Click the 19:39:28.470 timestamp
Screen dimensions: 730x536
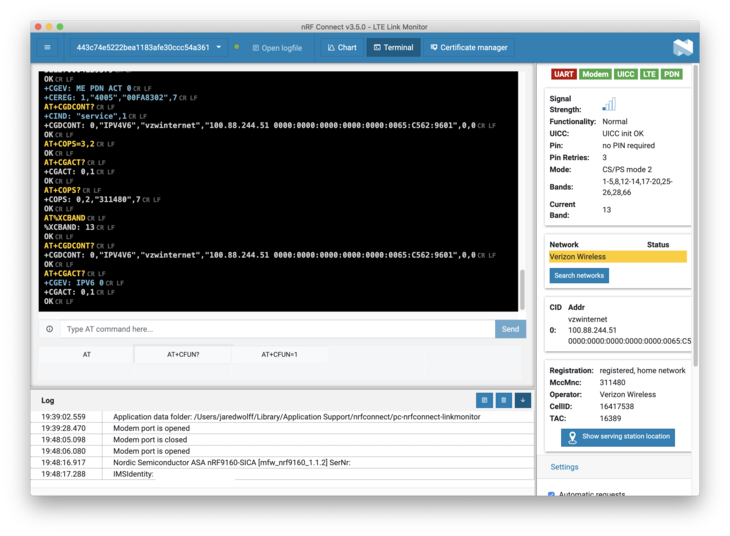tap(63, 428)
